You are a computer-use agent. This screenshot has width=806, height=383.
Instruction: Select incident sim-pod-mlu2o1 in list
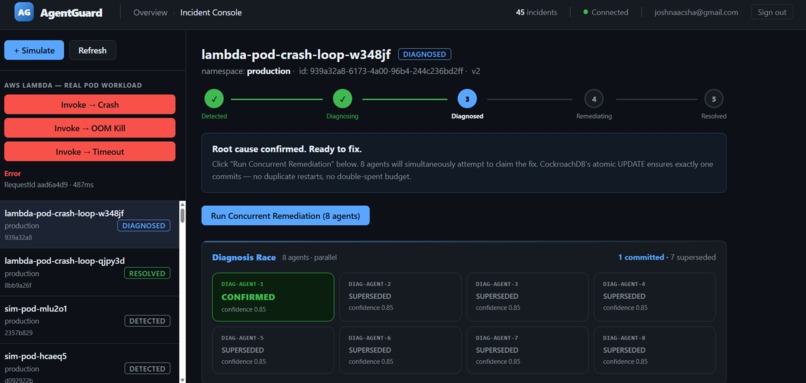[x=89, y=320]
